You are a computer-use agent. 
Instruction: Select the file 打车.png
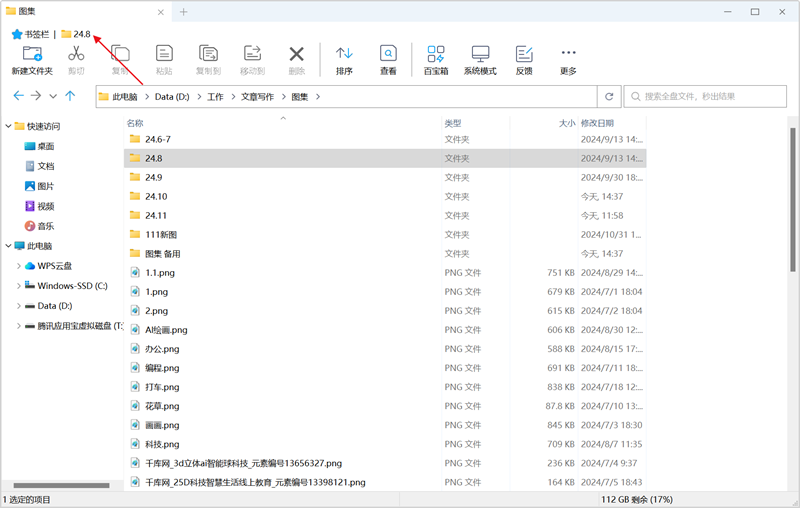385,387
